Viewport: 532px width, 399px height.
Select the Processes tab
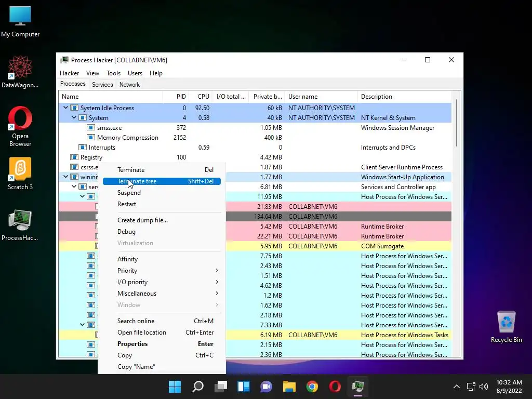pos(73,84)
